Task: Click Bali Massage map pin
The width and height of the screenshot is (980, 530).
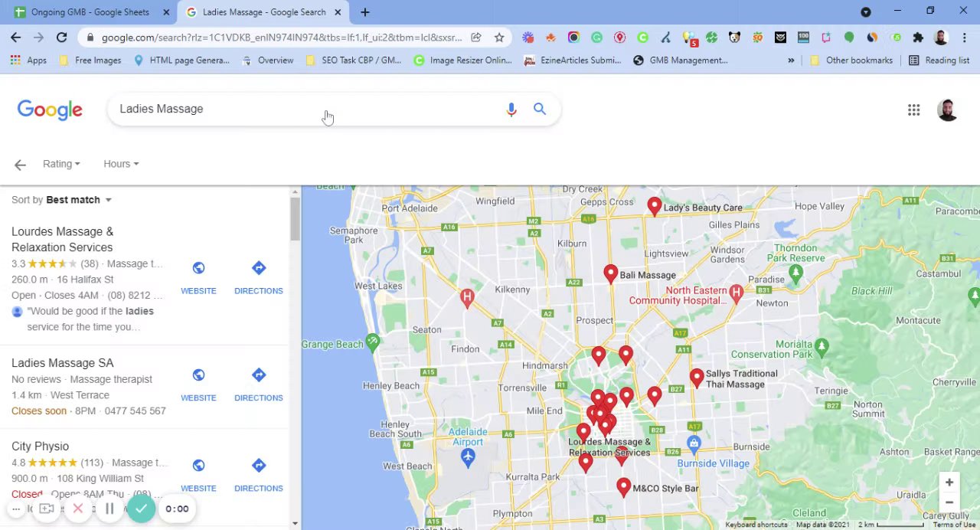Action: pos(610,273)
